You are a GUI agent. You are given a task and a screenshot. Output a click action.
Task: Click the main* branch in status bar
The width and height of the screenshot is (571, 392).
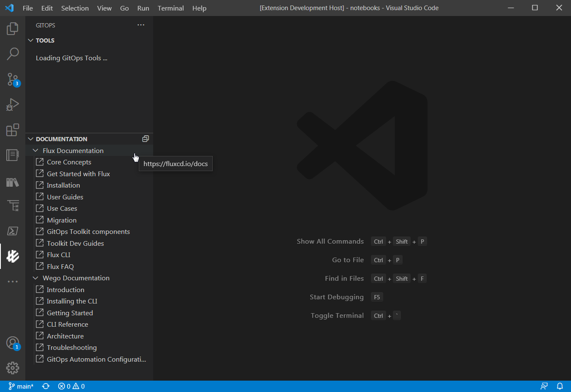point(21,386)
